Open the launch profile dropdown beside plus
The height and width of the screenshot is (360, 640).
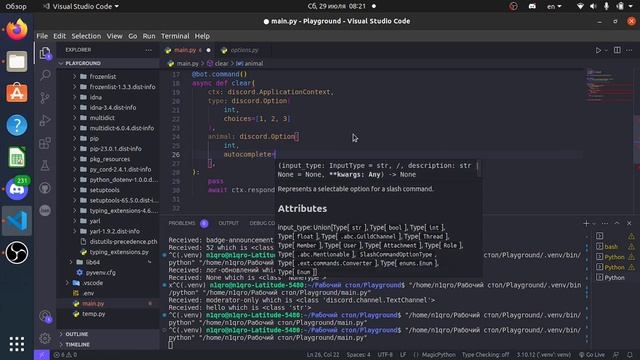coord(594,224)
